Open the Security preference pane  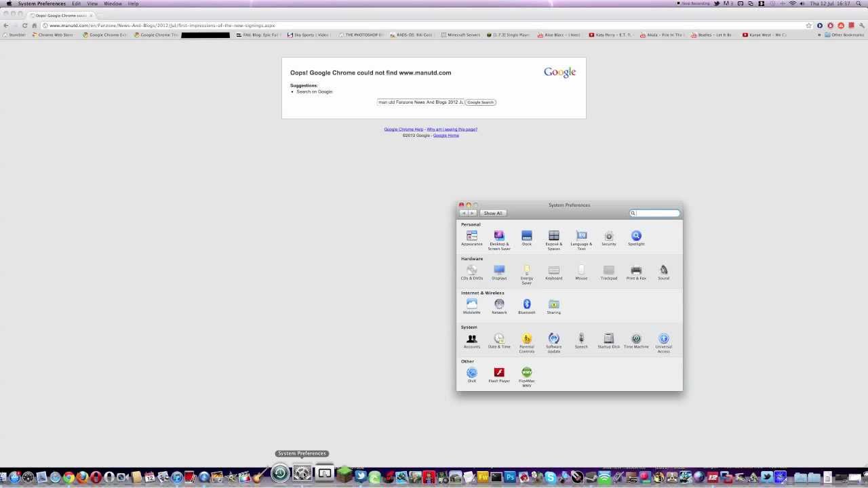pos(609,238)
